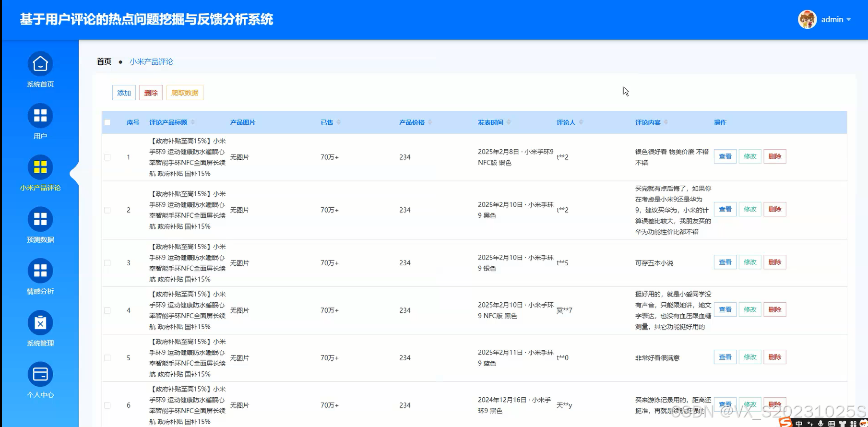Sort by 已售 column arrows
Image resolution: width=868 pixels, height=427 pixels.
coord(339,122)
